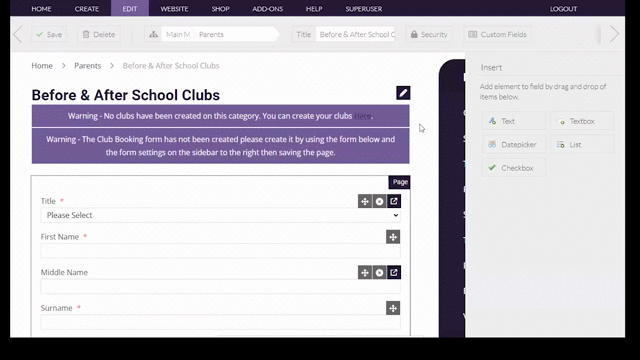Click the LOGOUT link
The image size is (640, 360).
[x=563, y=9]
